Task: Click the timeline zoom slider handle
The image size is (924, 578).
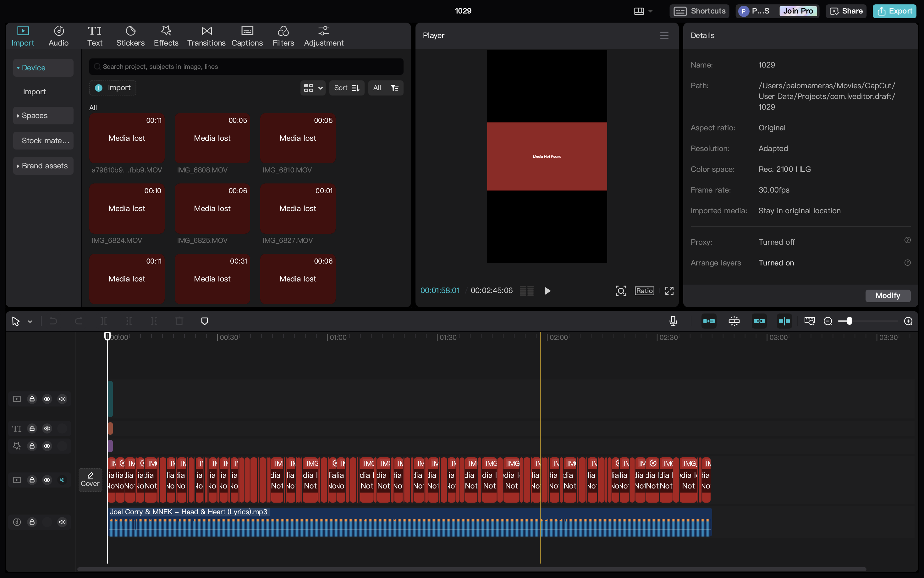Action: (849, 321)
